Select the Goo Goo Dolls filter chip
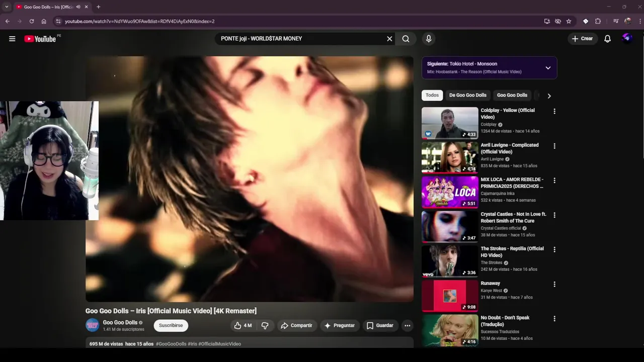Screen dimensions: 644x362 point(512,95)
